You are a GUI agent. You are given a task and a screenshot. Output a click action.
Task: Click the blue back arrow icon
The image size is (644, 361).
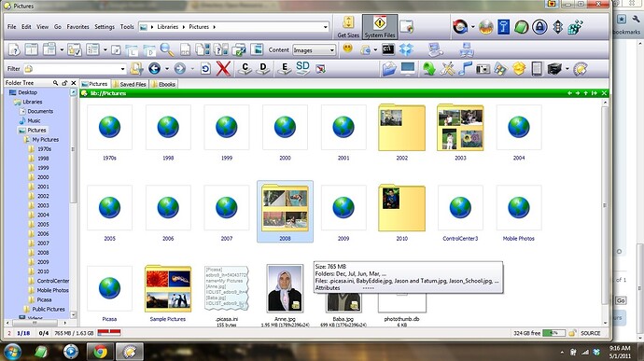click(154, 69)
